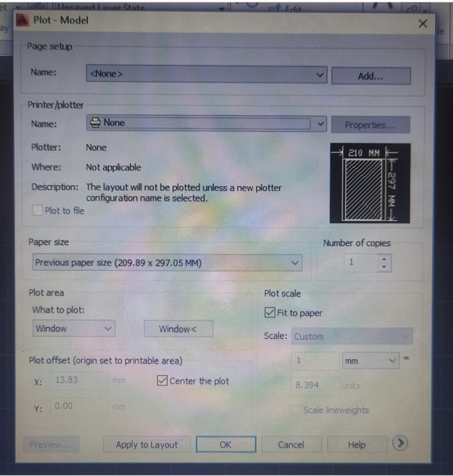Confirm the plot with OK

pyautogui.click(x=226, y=444)
